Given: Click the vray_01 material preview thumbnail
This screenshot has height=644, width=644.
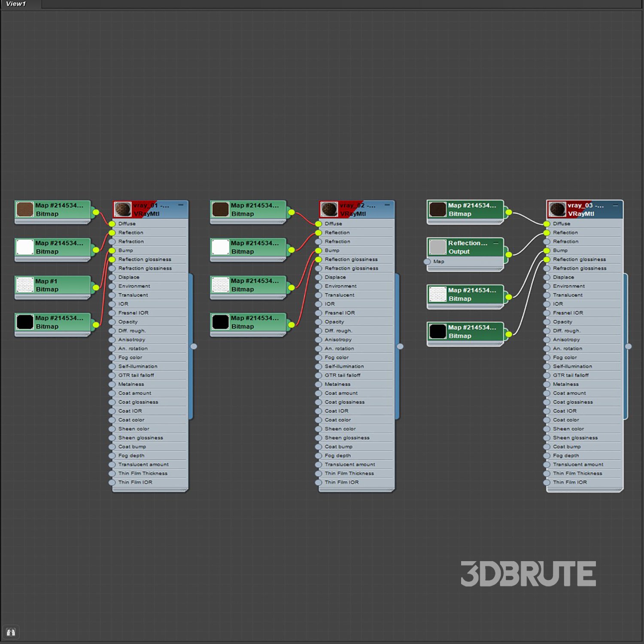Looking at the screenshot, I should click(123, 210).
